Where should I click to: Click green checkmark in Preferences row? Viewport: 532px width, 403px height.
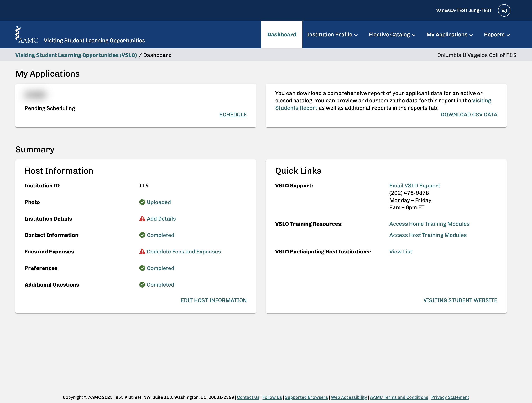click(142, 268)
